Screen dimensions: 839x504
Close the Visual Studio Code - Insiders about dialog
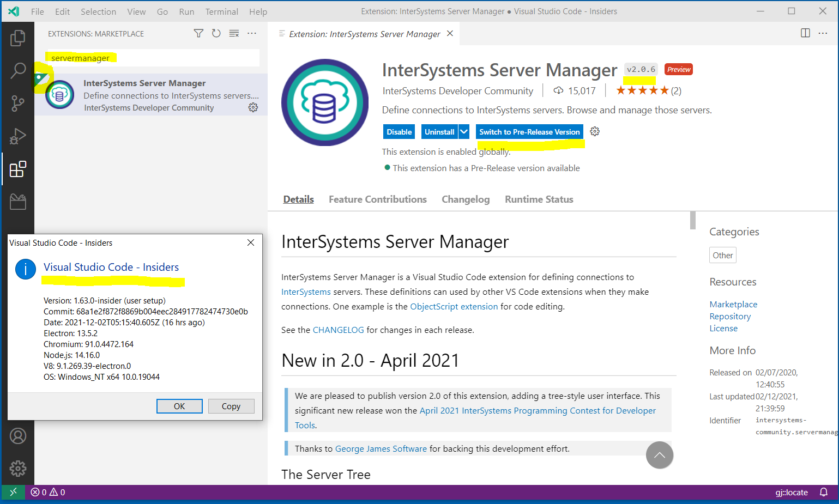click(x=251, y=242)
